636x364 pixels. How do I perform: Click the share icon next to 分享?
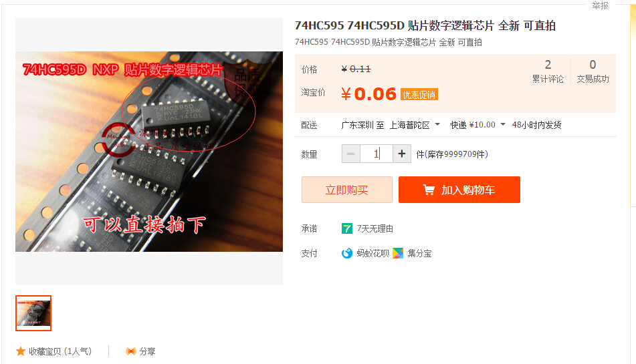130,351
